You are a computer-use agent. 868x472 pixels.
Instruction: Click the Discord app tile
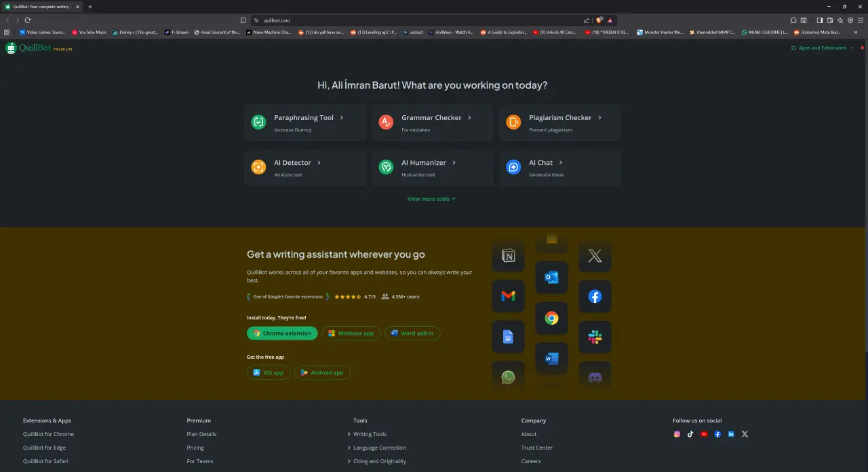[595, 375]
